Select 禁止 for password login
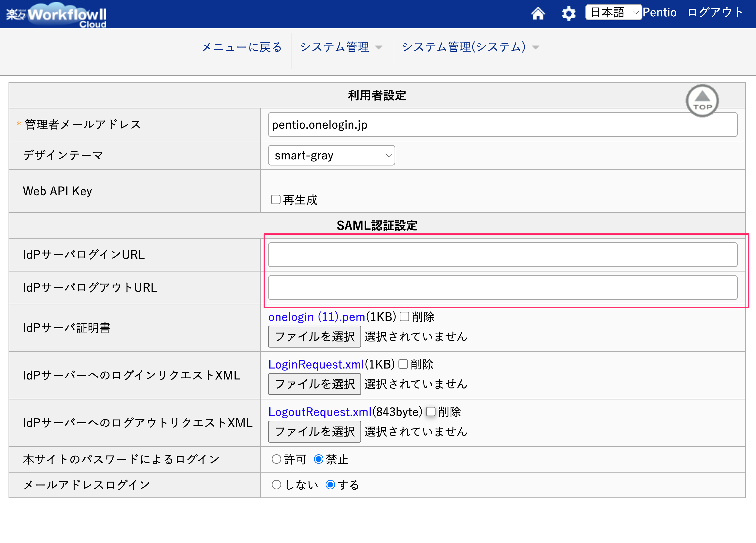Screen dimensions: 756x543 point(318,459)
